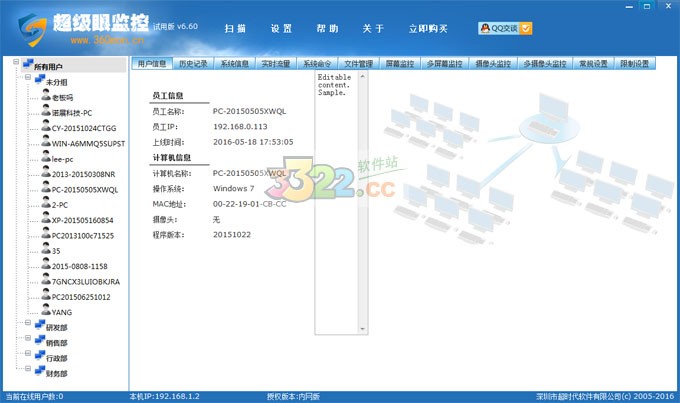This screenshot has height=403, width=680.
Task: Click status bar text 当前在线用户数:0
Action: tap(34, 396)
